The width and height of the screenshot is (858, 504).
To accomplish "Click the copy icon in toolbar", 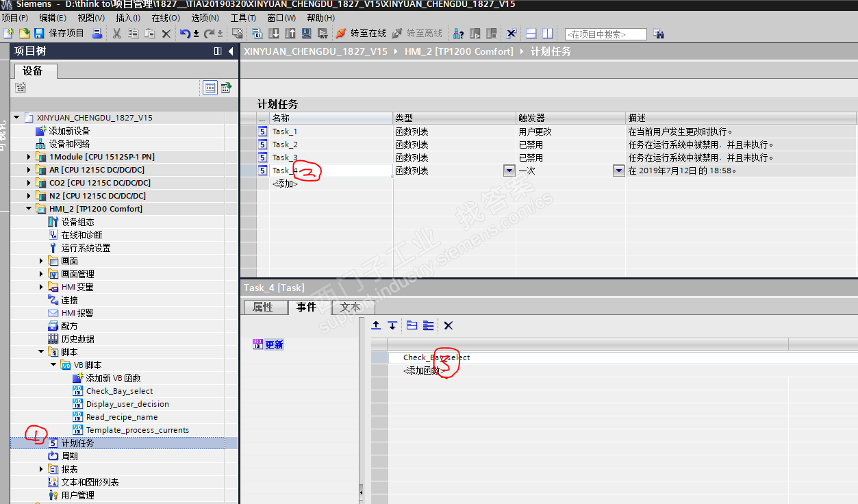I will tap(133, 34).
